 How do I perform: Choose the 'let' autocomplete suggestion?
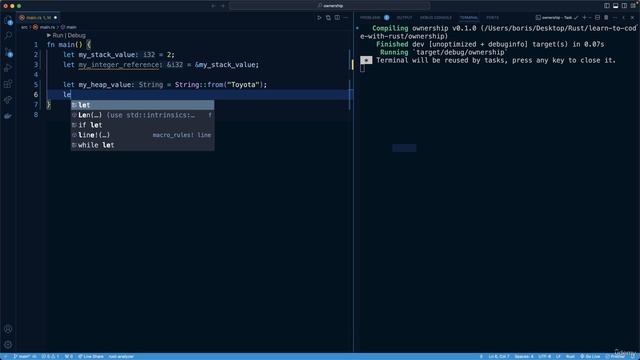[142, 105]
